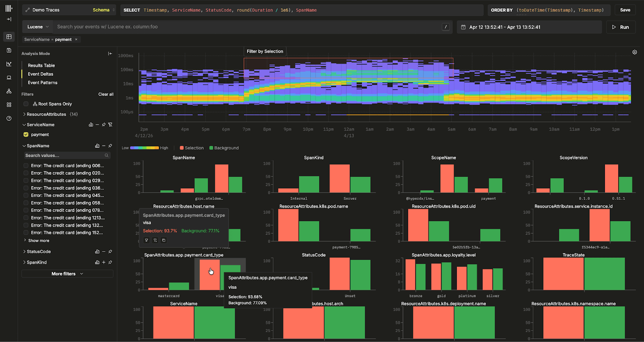
Task: Open the Dashboards grid icon in sidebar
Action: (9, 105)
